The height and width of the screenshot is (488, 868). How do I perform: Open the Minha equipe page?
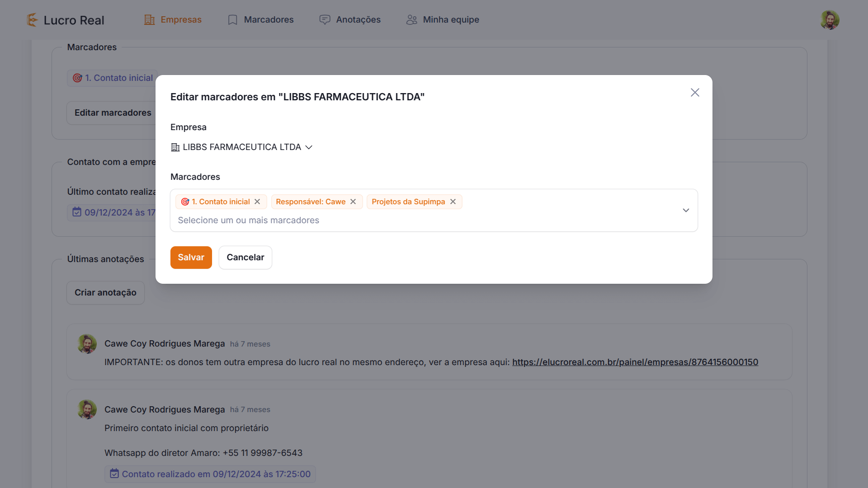pyautogui.click(x=443, y=20)
